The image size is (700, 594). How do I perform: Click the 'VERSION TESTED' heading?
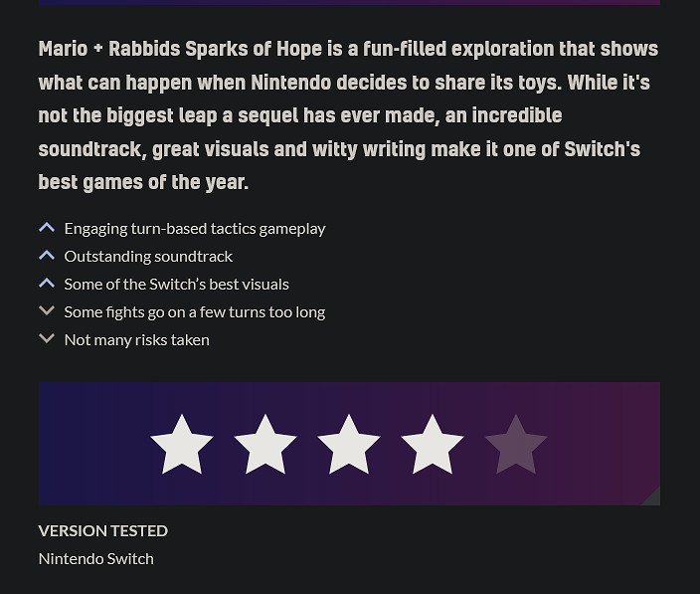[103, 530]
